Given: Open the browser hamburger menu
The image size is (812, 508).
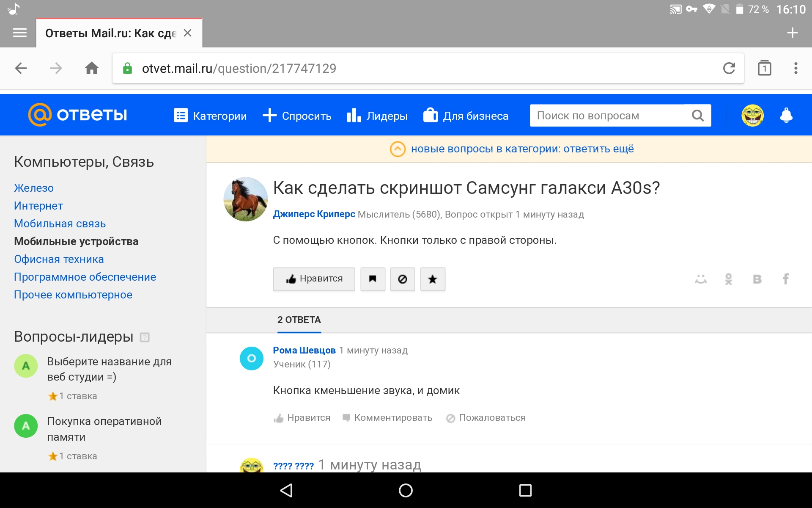Looking at the screenshot, I should [x=20, y=33].
